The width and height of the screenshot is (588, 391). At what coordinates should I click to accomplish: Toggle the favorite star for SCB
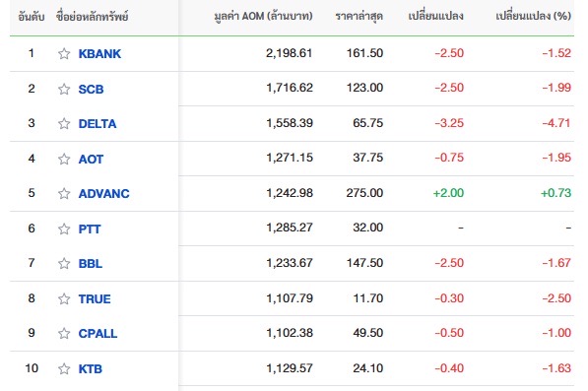coord(64,89)
